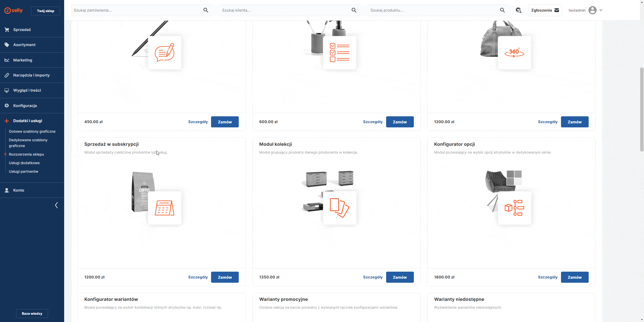Click the page vertical scrollbar
Viewport: 644px width, 322px height.
(642, 110)
